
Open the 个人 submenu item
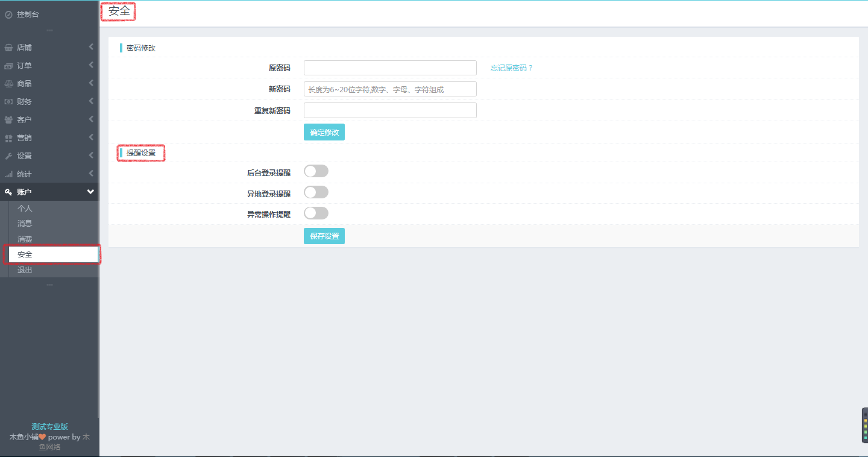[25, 208]
